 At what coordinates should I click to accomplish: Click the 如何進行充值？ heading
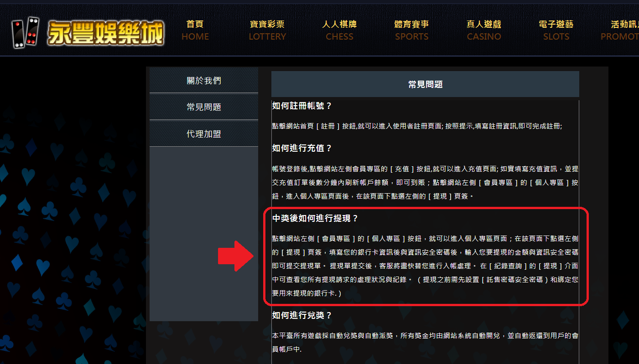coord(302,149)
